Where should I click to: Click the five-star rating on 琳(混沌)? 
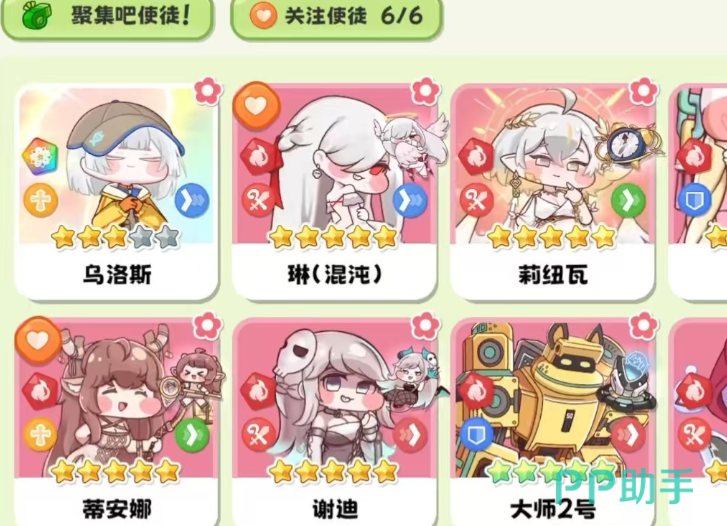pos(333,237)
